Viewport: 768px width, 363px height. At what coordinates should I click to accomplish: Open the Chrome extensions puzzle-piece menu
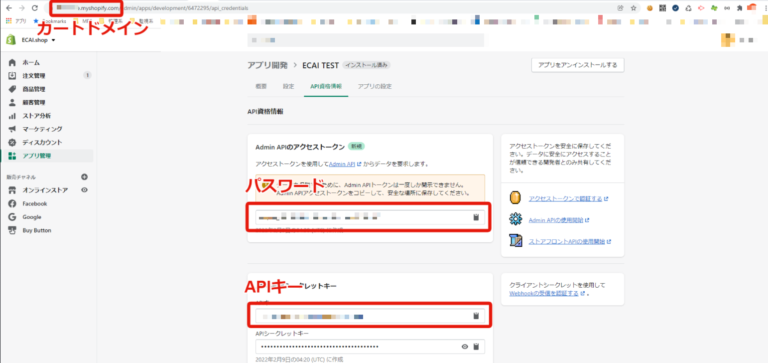pos(740,8)
